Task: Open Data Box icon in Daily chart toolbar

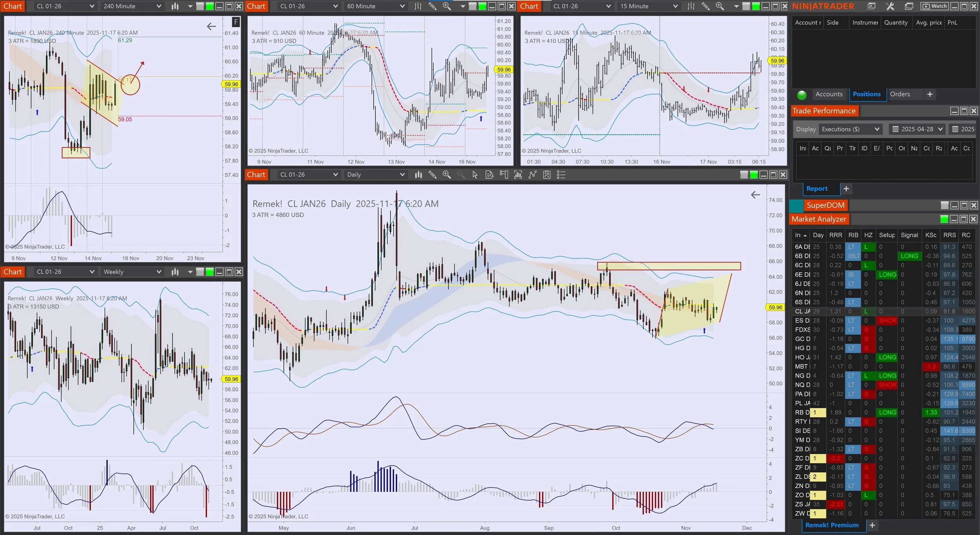Action: [x=489, y=175]
